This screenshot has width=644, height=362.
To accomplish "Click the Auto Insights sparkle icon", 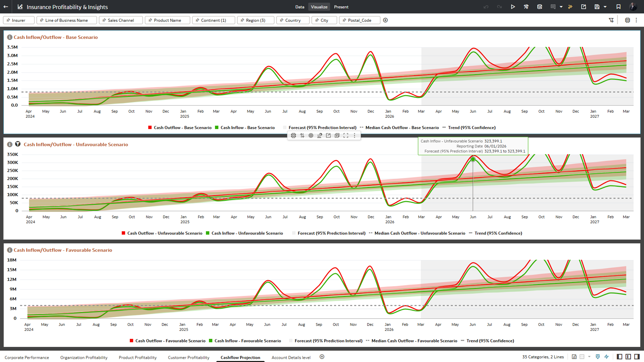I will coord(570,7).
